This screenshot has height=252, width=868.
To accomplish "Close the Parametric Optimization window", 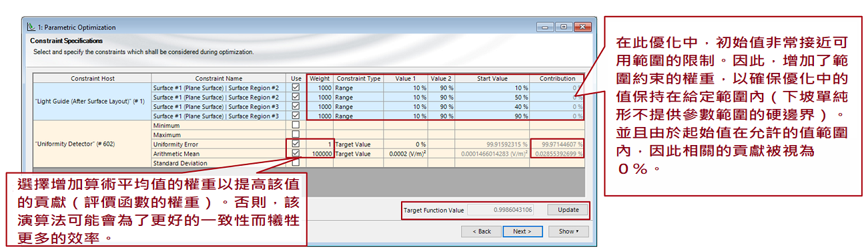I will coord(582,27).
